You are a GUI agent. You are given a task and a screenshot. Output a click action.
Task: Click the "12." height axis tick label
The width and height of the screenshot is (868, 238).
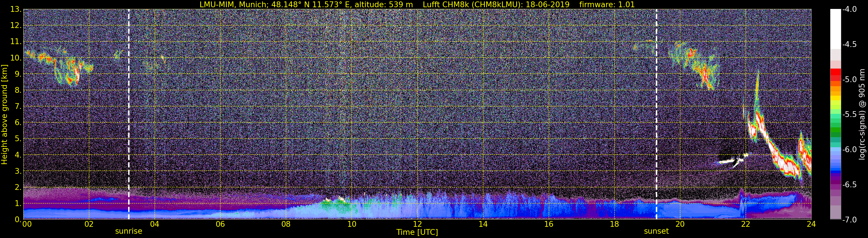click(x=16, y=26)
